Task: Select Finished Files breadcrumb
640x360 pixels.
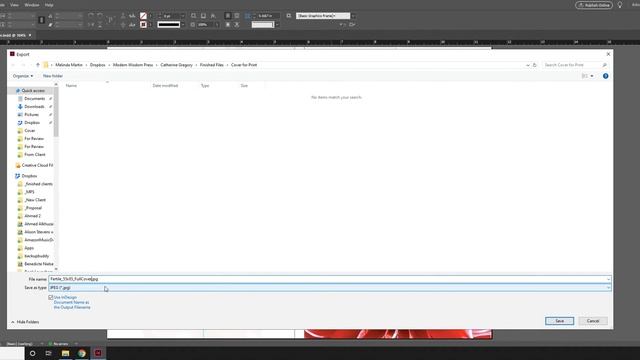Action: [x=211, y=65]
